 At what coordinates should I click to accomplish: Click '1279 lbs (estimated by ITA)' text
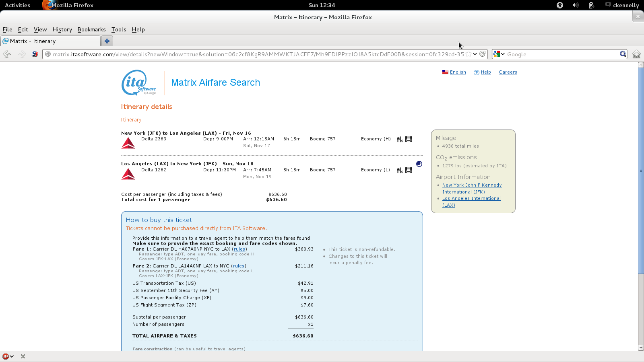point(474,166)
